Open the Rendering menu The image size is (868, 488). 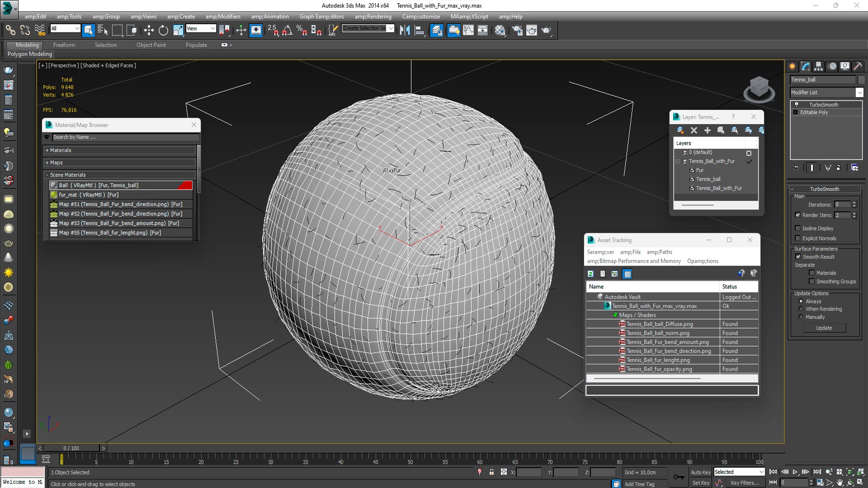click(x=373, y=16)
